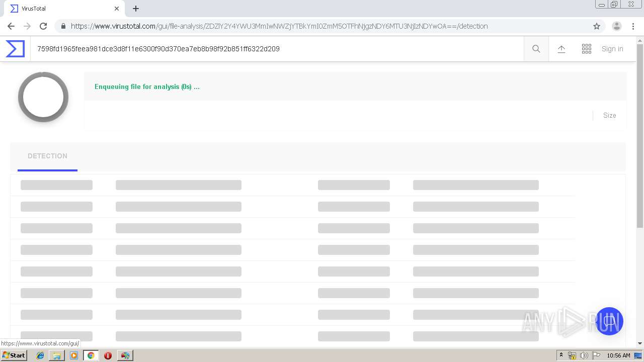Click the 10:56 AM taskbar clock
Screen dimensions: 644x362
(618, 355)
